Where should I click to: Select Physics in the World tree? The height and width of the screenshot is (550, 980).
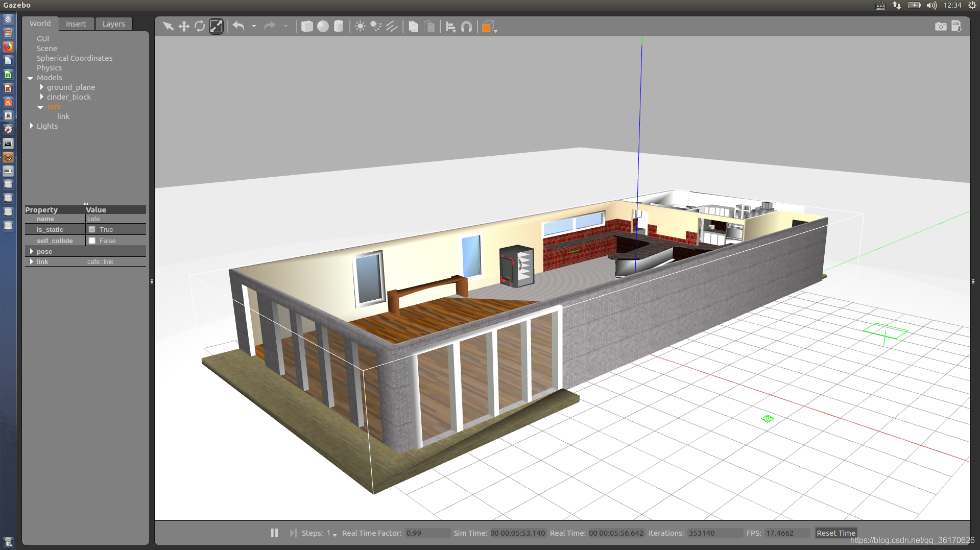pos(49,68)
